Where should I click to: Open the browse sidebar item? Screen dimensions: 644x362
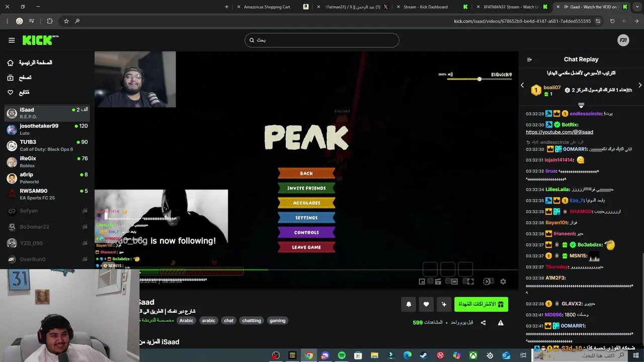[20, 77]
